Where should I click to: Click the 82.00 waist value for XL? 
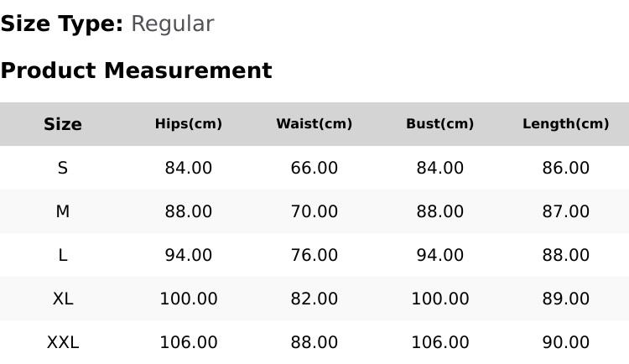click(314, 299)
